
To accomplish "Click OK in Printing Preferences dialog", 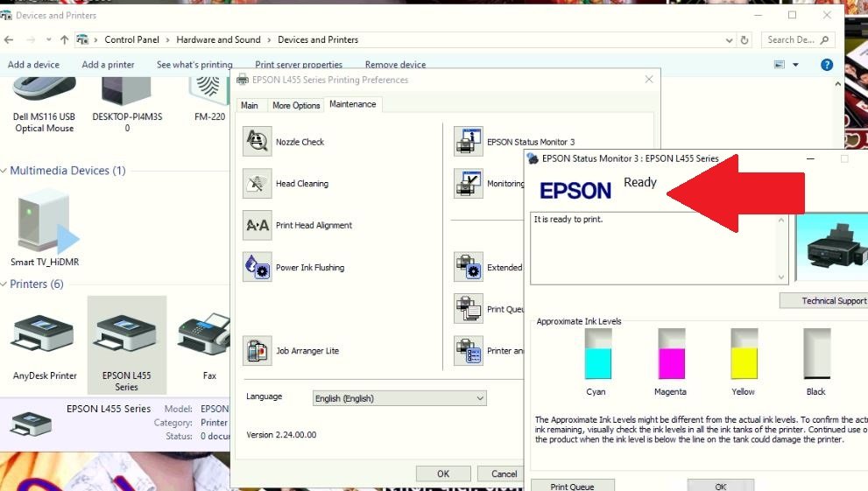I will (443, 473).
